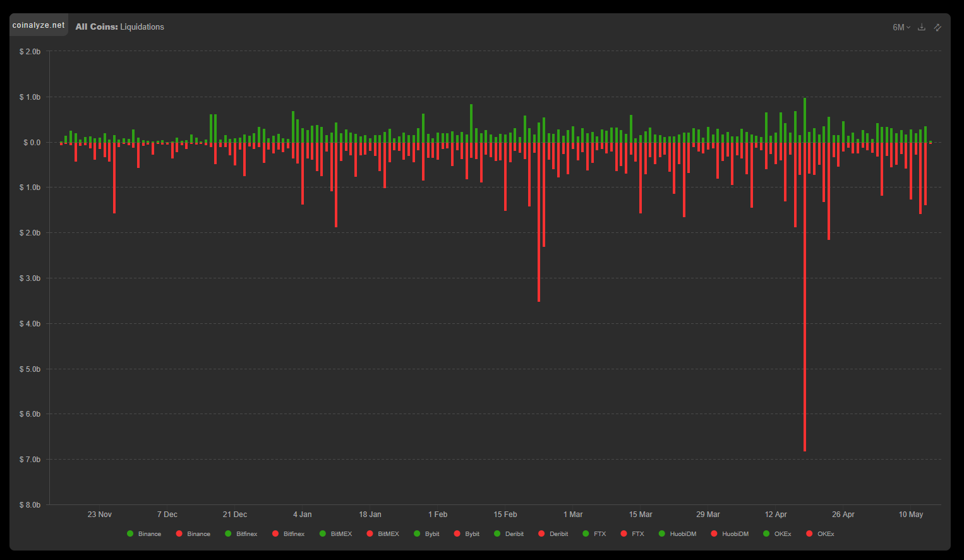
Task: Toggle the red Binance legend series
Action: point(193,534)
